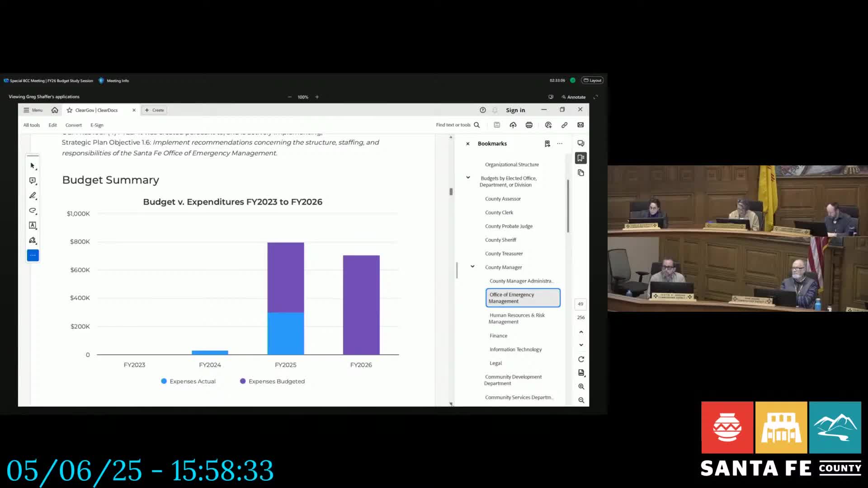Select the add comment tool
Viewport: 868px width, 488px height.
point(33,181)
